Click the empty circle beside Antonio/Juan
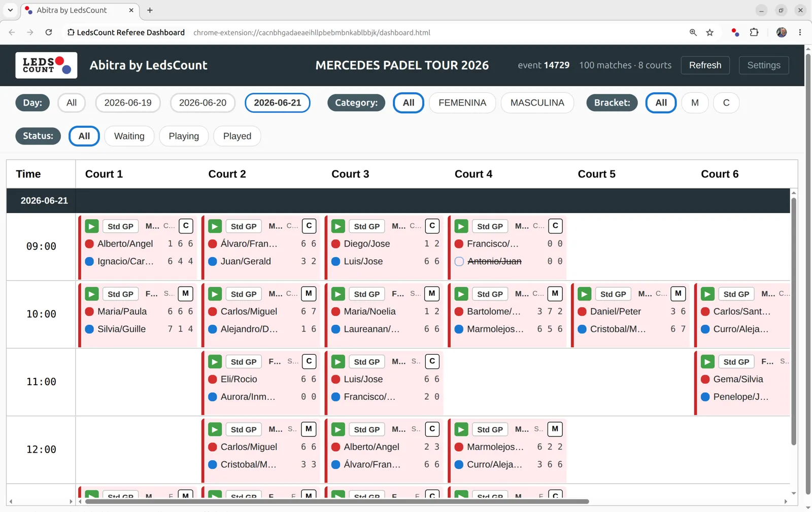 pyautogui.click(x=459, y=261)
